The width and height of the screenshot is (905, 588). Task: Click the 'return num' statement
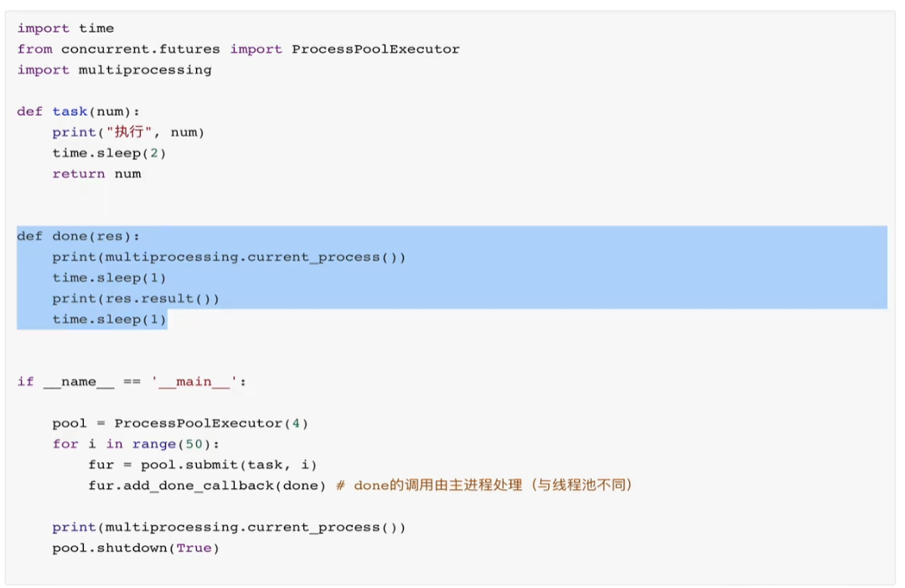coord(96,173)
